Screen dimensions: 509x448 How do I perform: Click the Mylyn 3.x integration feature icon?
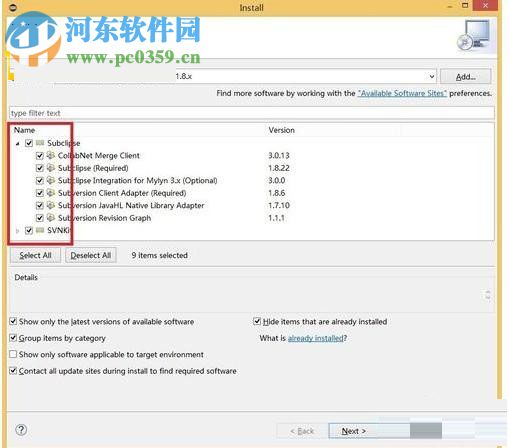pyautogui.click(x=51, y=180)
